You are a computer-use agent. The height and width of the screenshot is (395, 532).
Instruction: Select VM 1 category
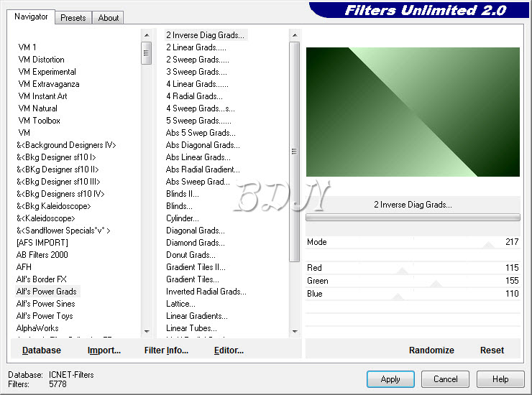27,47
